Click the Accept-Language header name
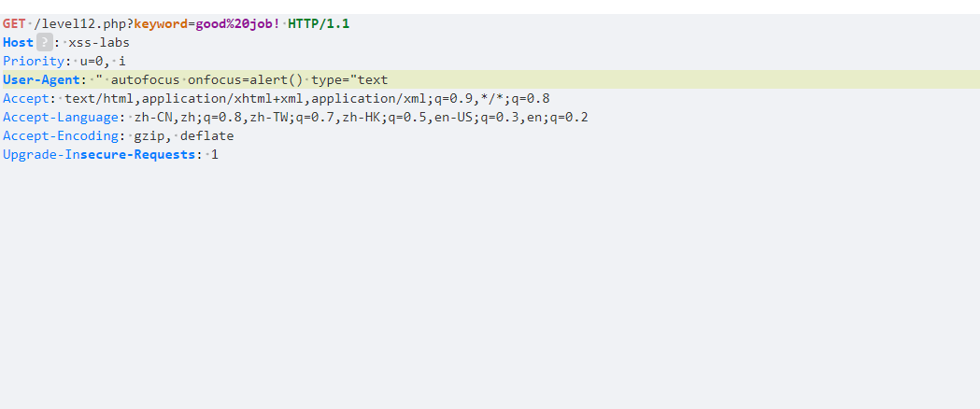 60,118
